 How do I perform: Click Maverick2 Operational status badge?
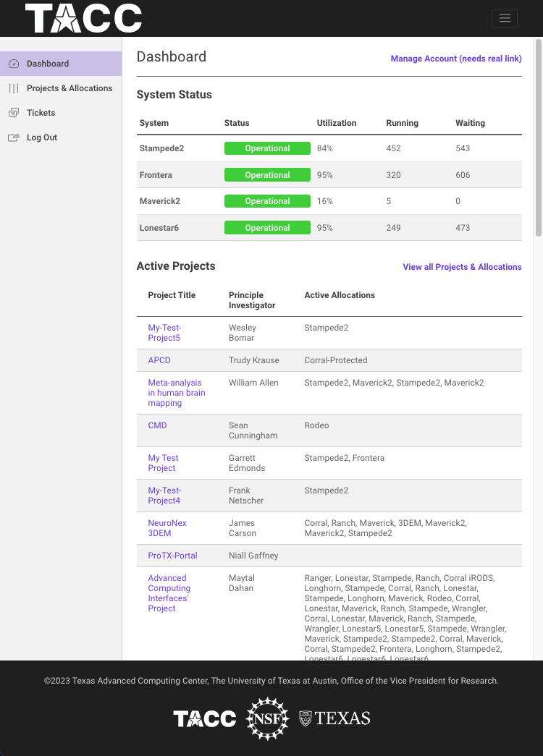[x=267, y=201]
